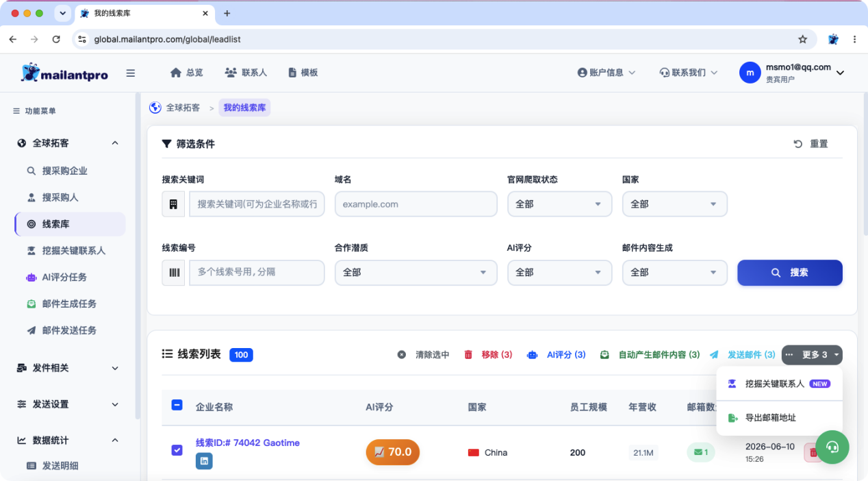Click the AI评分任务 robot icon
This screenshot has height=481, width=868.
click(31, 277)
